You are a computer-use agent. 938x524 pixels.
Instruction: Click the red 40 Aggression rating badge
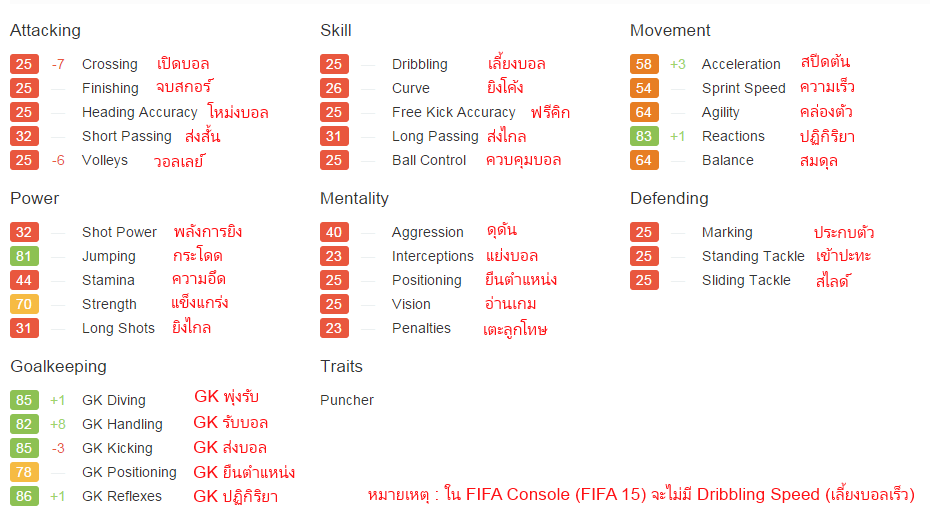pos(334,232)
